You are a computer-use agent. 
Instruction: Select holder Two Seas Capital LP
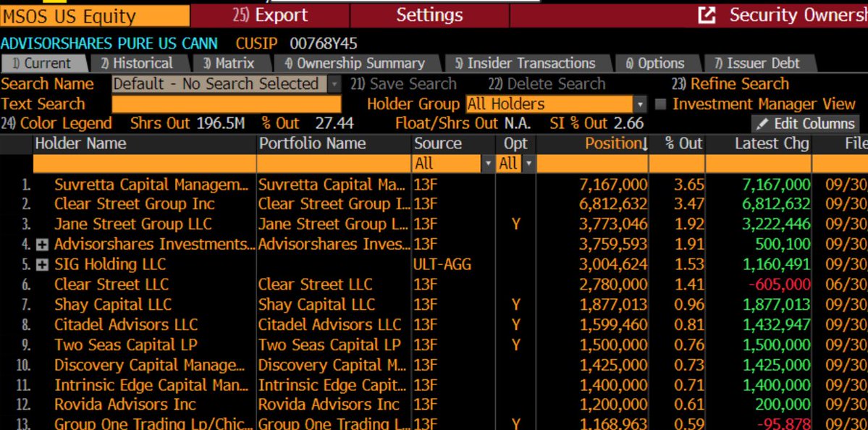pos(126,345)
